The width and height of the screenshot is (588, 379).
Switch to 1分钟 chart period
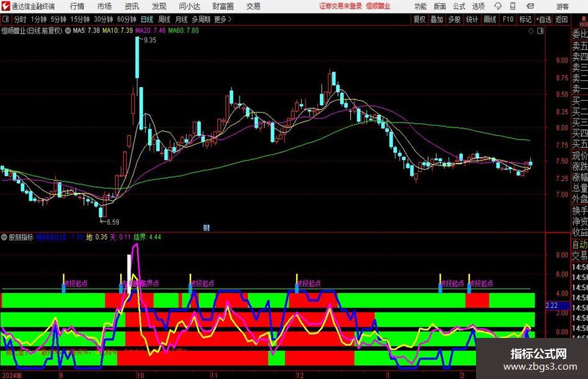39,19
